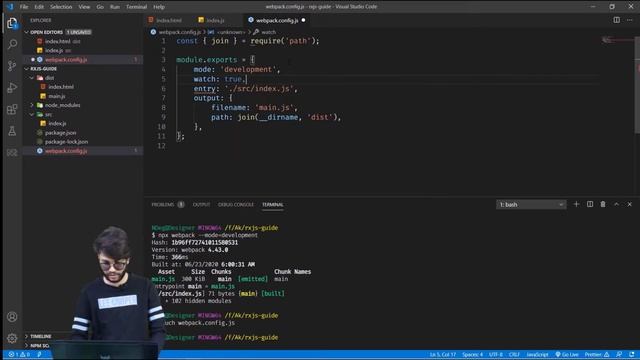
Task: Open the Run menu
Action: point(115,7)
